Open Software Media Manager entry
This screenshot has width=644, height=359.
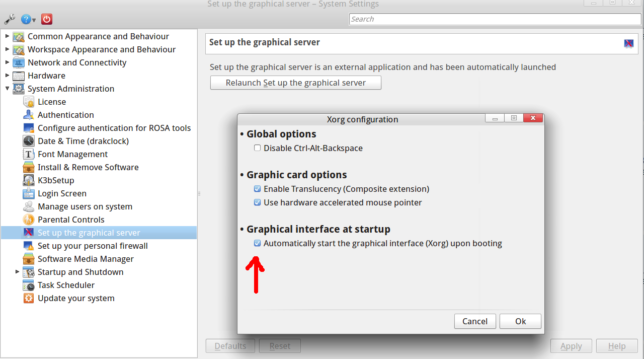86,259
